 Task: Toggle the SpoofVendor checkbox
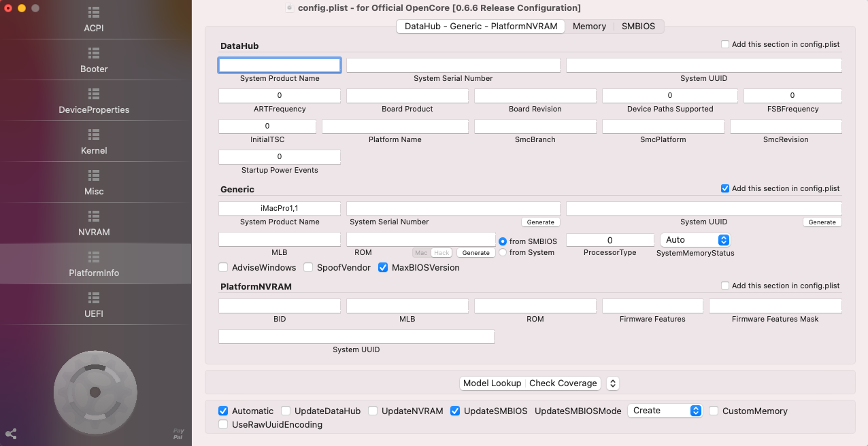[x=308, y=267]
